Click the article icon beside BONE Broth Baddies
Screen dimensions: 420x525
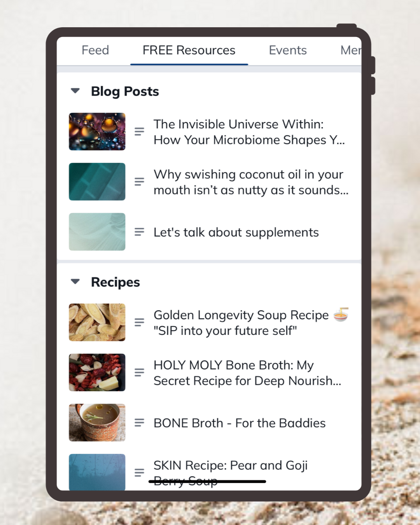click(x=139, y=423)
